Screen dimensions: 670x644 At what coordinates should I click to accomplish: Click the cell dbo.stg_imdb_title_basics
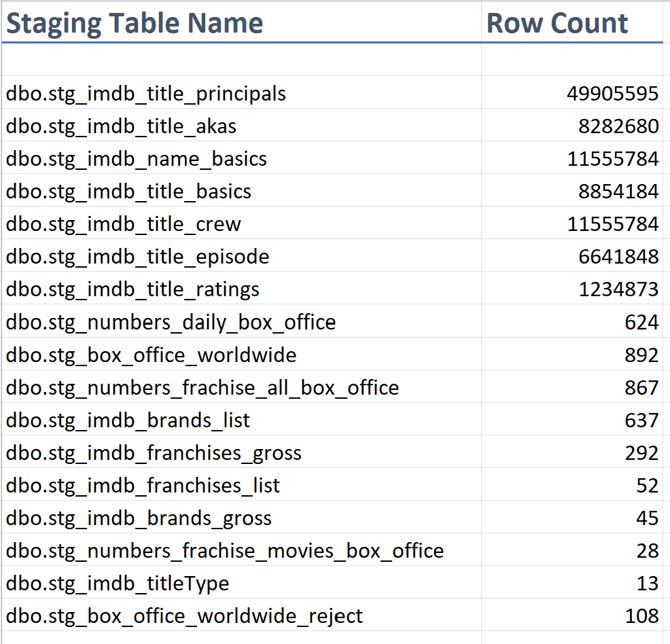[241, 190]
